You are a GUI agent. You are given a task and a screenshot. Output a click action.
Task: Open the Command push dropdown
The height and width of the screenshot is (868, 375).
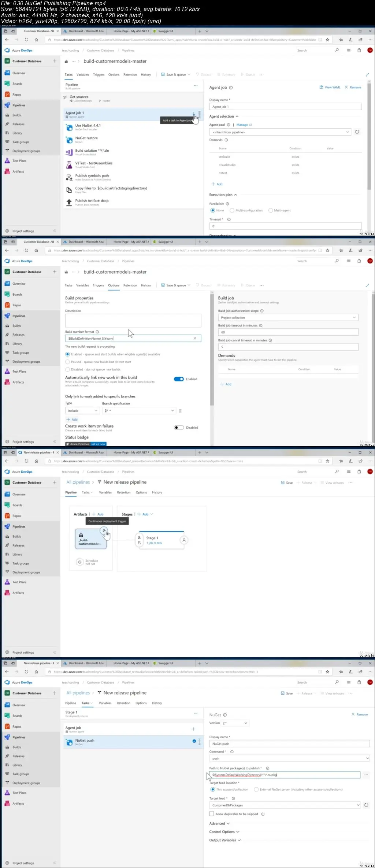click(290, 758)
